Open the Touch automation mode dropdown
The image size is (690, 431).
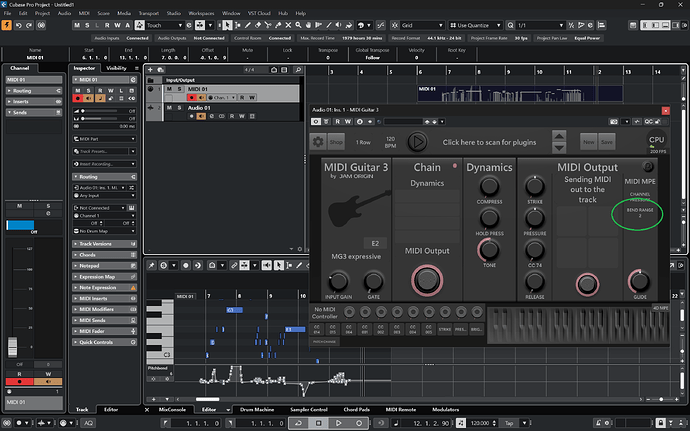(x=164, y=26)
